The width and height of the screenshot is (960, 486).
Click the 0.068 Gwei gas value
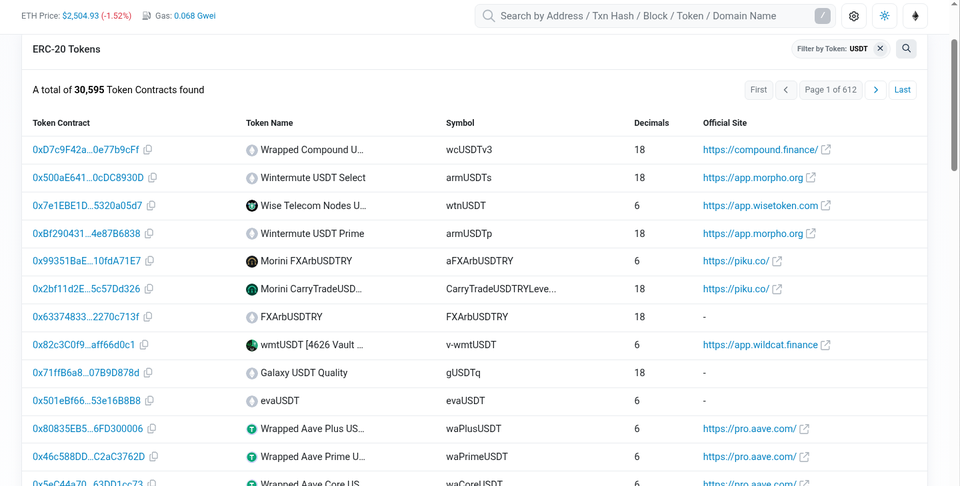pyautogui.click(x=195, y=16)
